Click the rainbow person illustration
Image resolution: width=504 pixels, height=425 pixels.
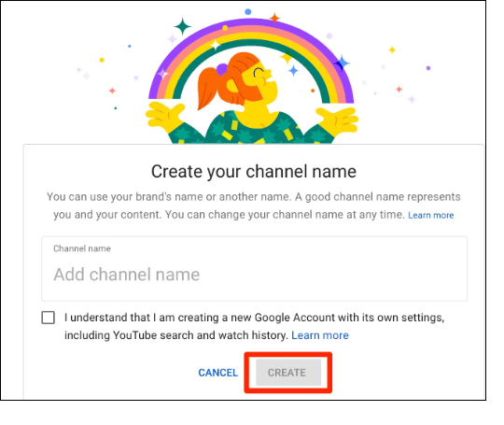click(x=252, y=80)
